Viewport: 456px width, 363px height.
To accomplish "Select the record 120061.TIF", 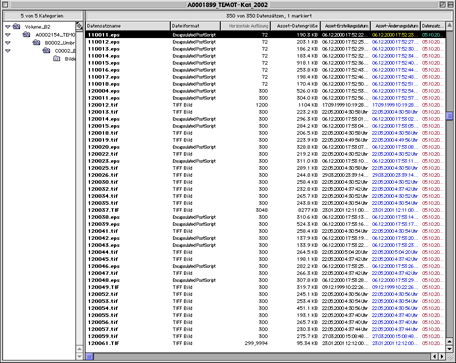I will (x=265, y=343).
